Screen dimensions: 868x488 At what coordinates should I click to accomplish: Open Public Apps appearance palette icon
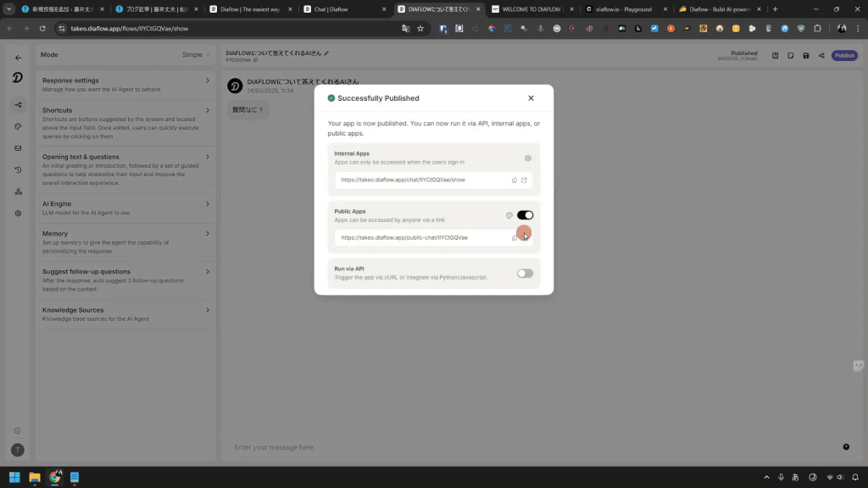coord(509,215)
